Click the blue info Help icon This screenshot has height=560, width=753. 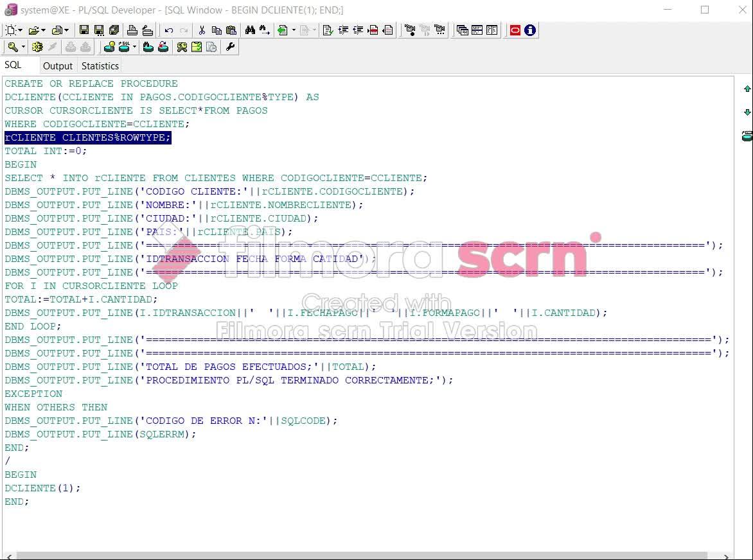529,30
